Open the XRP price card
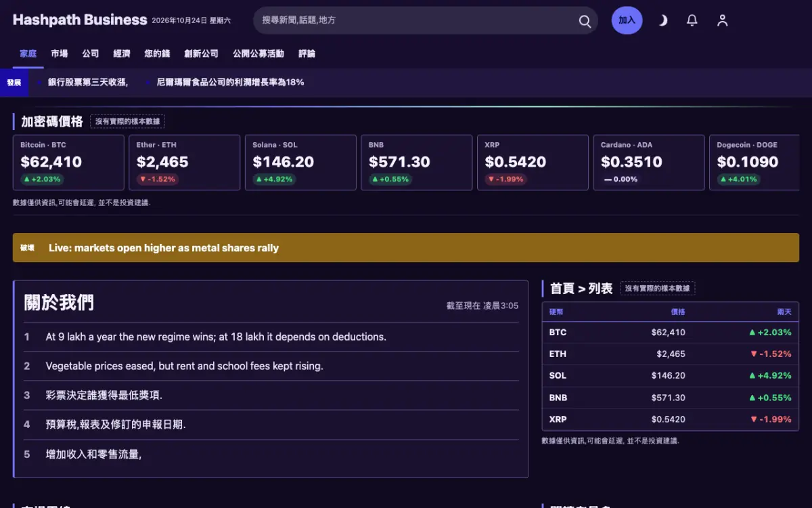Viewport: 812px width, 508px height. [533, 163]
